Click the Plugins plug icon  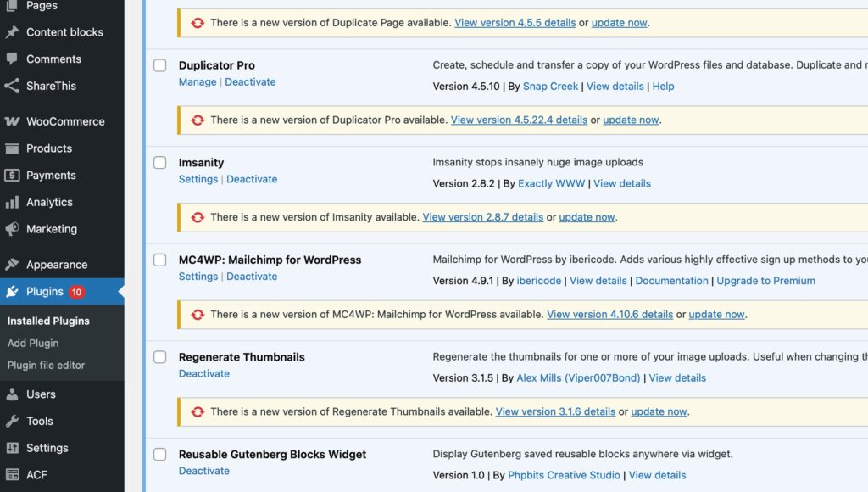pyautogui.click(x=12, y=292)
